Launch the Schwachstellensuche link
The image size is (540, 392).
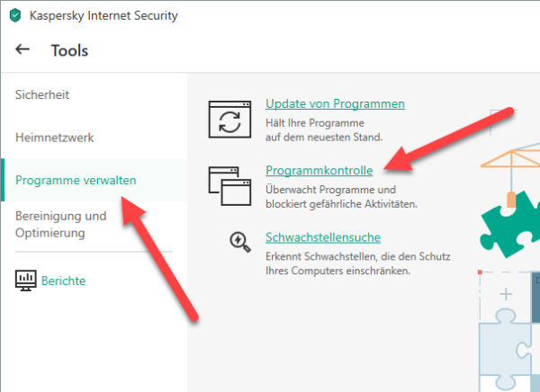[323, 237]
